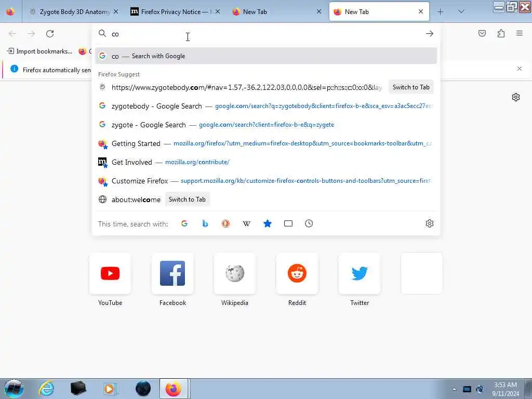Close the middle New Tab tab
Image resolution: width=532 pixels, height=399 pixels.
(x=319, y=12)
